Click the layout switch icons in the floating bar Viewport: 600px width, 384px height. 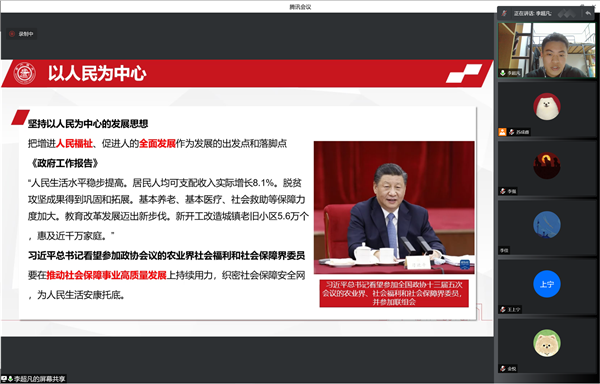click(x=567, y=13)
